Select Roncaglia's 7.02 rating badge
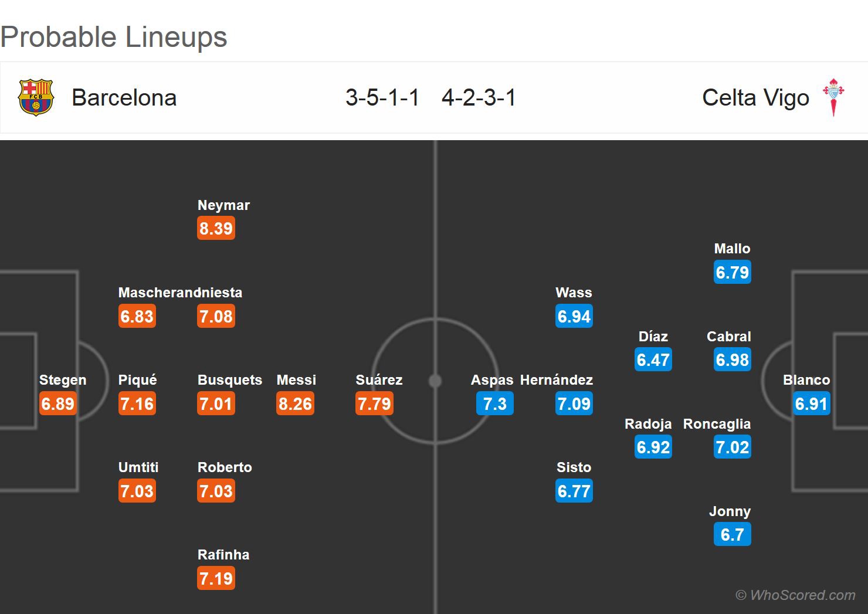This screenshot has height=614, width=868. click(x=732, y=447)
